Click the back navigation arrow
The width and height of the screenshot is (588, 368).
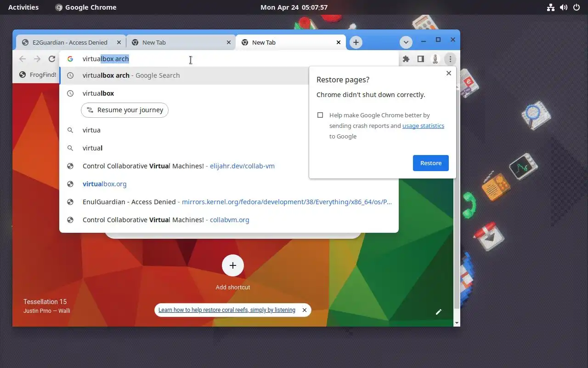[x=23, y=59]
